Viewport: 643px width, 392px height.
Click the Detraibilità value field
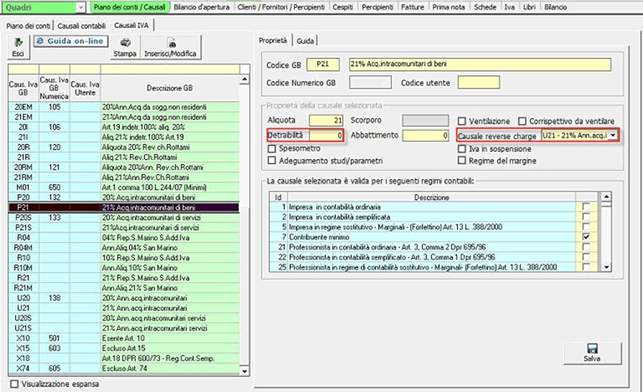click(x=326, y=135)
